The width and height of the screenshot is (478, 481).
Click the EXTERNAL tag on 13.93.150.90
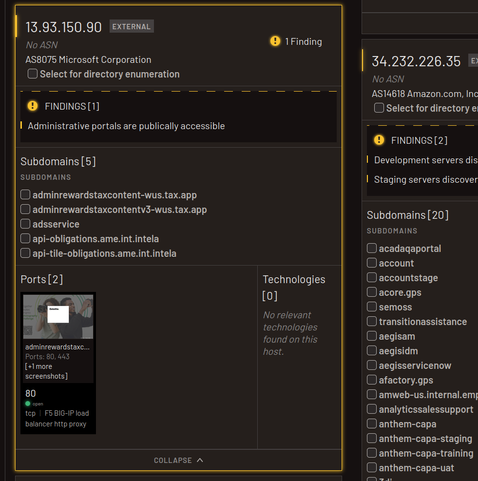coord(131,27)
